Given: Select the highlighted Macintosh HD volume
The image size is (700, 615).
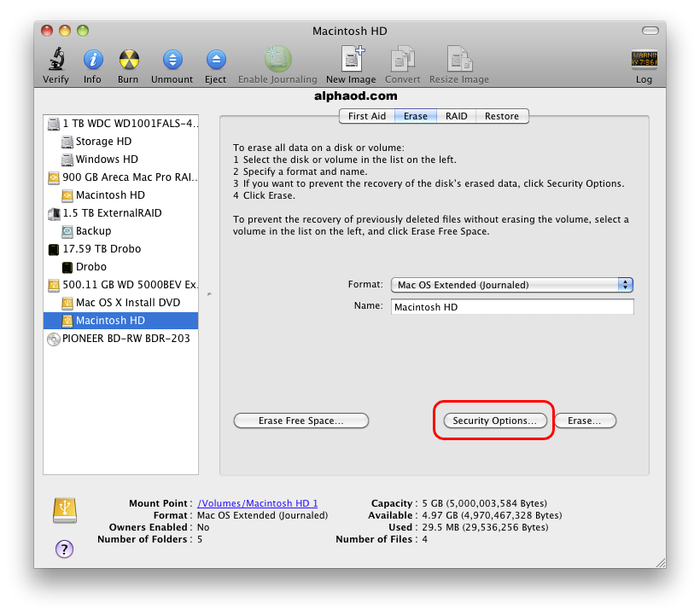Looking at the screenshot, I should pos(121,320).
